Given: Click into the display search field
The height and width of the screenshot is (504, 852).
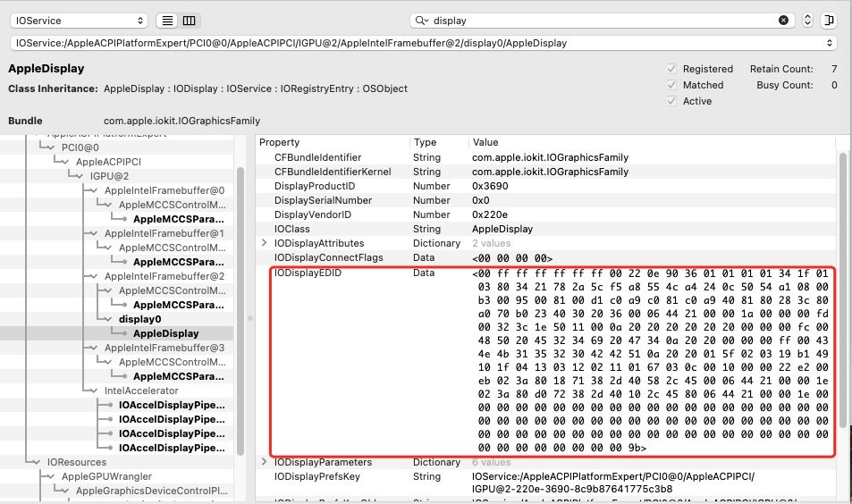Looking at the screenshot, I should [x=603, y=20].
